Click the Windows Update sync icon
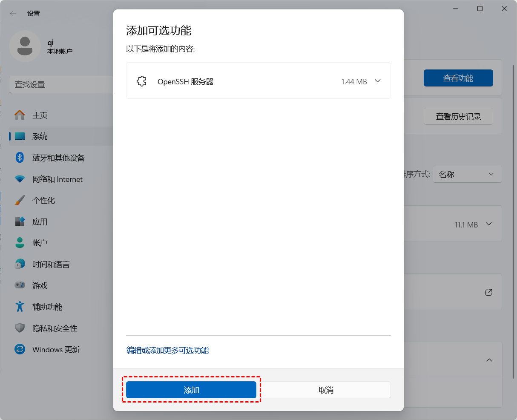This screenshot has height=420, width=517. click(x=20, y=349)
